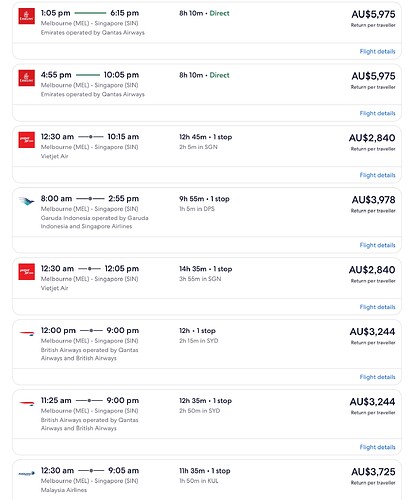The image size is (414, 500).
Task: Click the Malaysia Airlines logo
Action: (27, 473)
